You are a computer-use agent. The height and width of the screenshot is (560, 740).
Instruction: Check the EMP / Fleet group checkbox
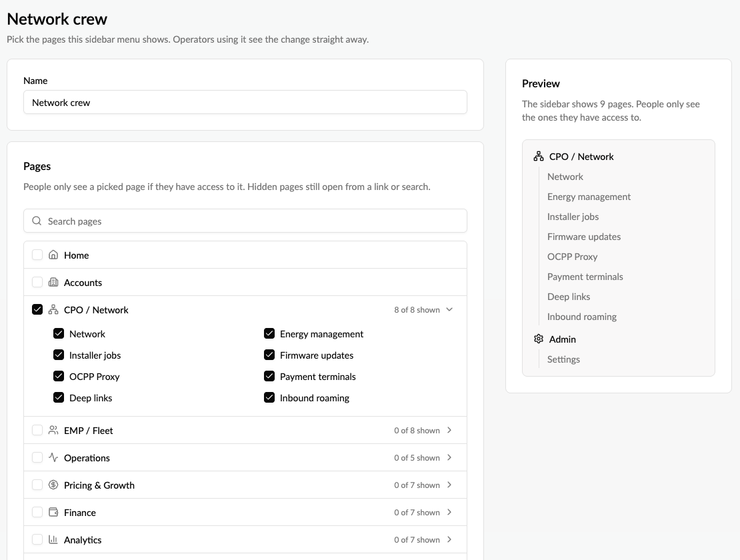[37, 430]
